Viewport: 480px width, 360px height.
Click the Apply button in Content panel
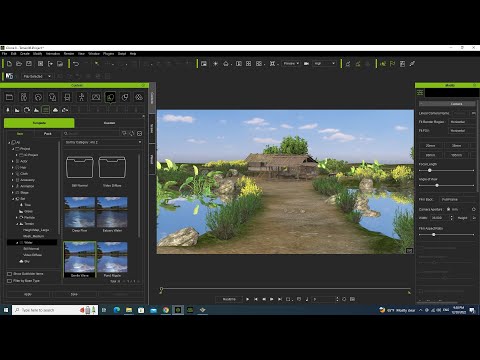(x=28, y=294)
